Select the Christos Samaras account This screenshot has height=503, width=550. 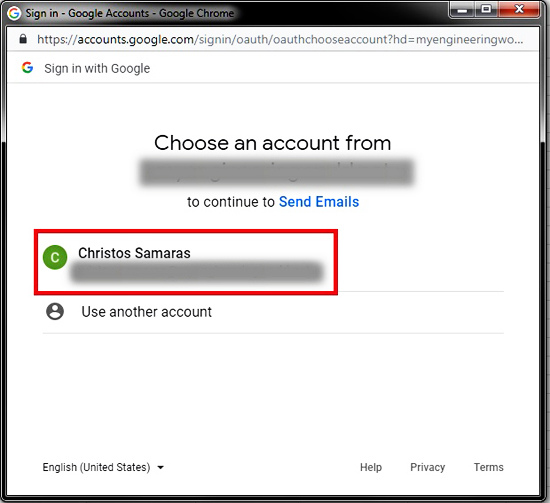pos(186,262)
